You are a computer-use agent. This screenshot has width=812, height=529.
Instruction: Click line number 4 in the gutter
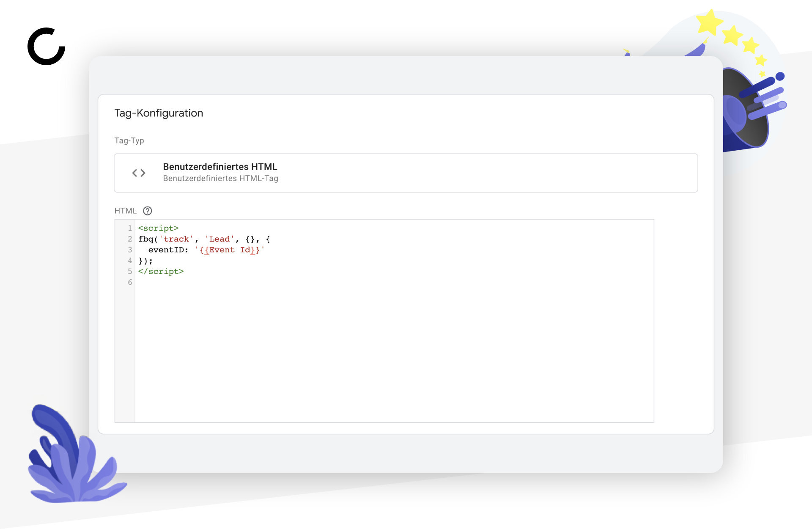tap(130, 261)
